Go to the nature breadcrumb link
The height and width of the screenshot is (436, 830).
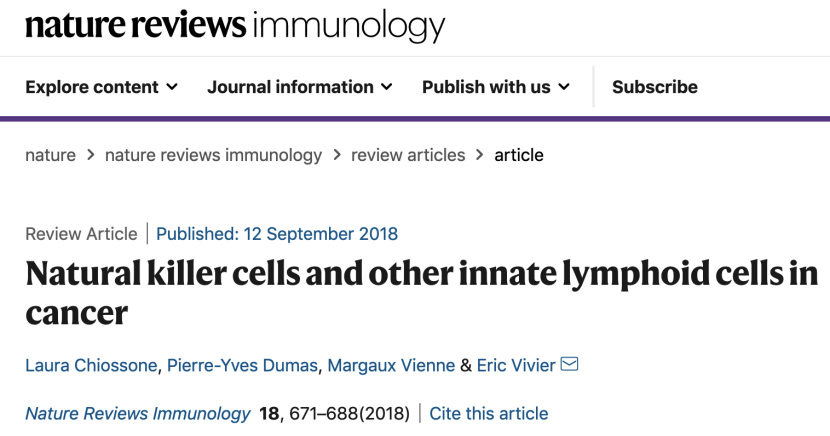[x=50, y=155]
